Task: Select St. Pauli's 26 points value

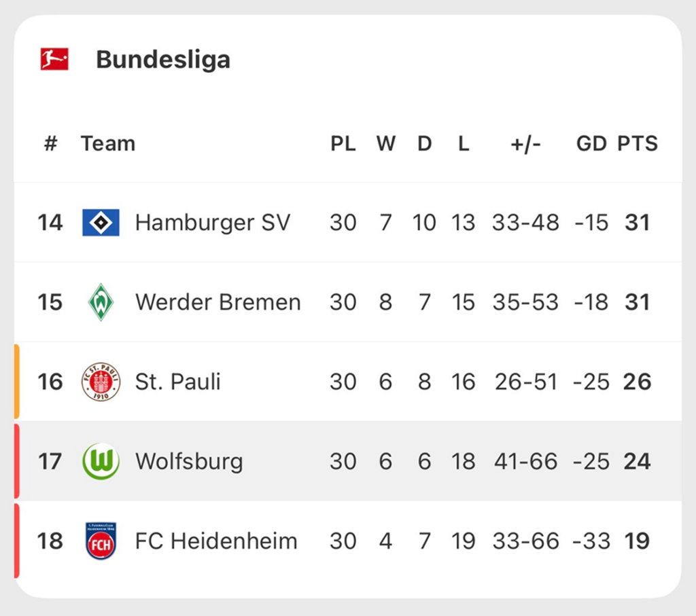Action: click(x=638, y=382)
